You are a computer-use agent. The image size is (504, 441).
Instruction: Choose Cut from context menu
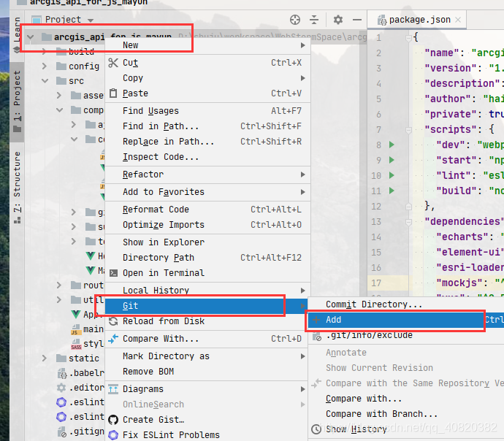click(207, 63)
